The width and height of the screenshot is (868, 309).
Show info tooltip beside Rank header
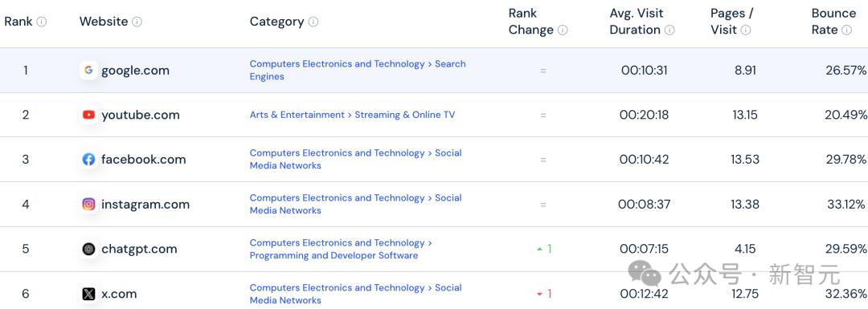click(42, 22)
